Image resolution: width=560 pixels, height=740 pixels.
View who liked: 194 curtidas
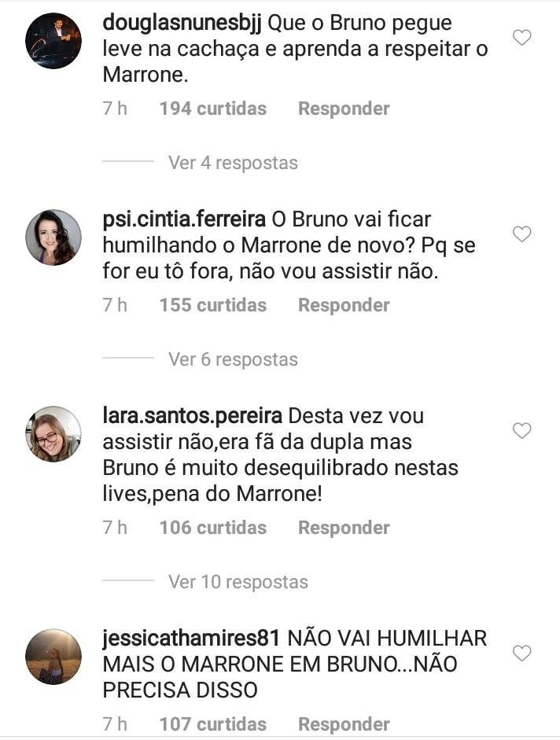click(213, 109)
